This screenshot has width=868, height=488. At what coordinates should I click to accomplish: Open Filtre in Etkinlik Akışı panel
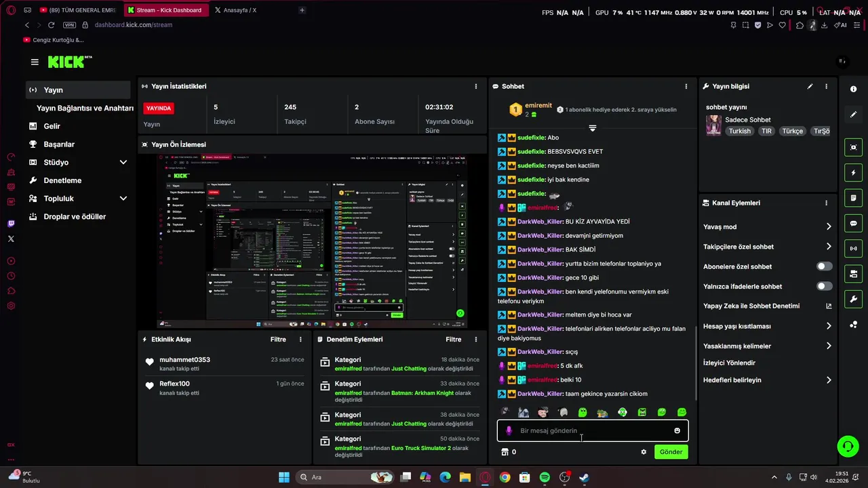point(278,340)
